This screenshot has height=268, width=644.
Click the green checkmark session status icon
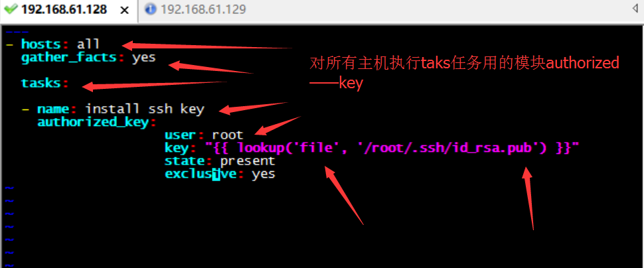coord(11,9)
